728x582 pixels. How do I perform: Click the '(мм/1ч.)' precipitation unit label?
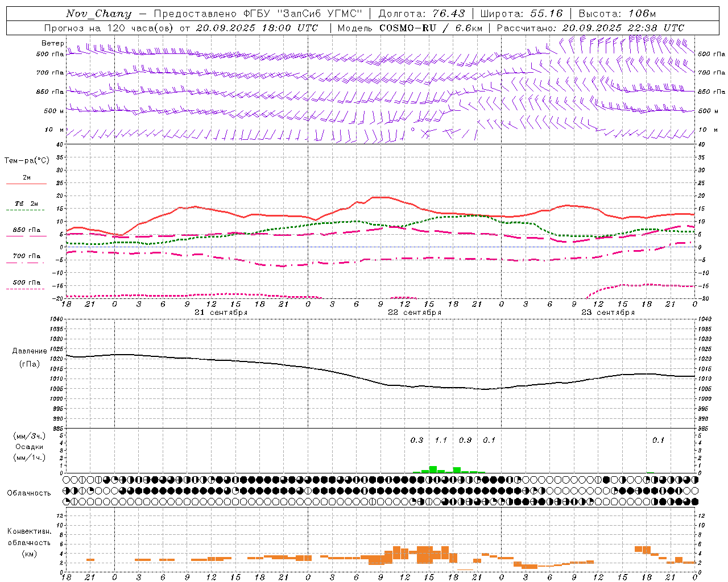[30, 458]
